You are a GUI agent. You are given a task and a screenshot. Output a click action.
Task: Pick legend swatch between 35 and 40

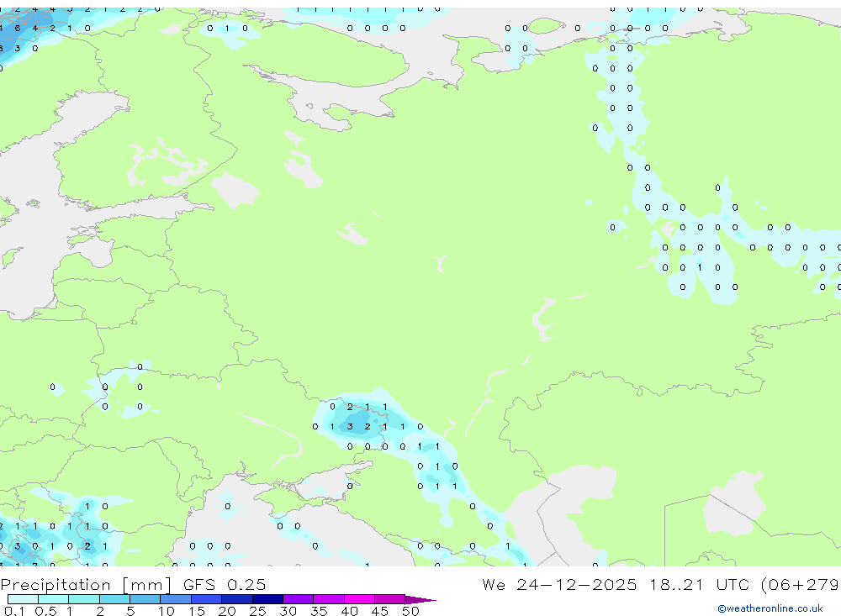point(329,599)
